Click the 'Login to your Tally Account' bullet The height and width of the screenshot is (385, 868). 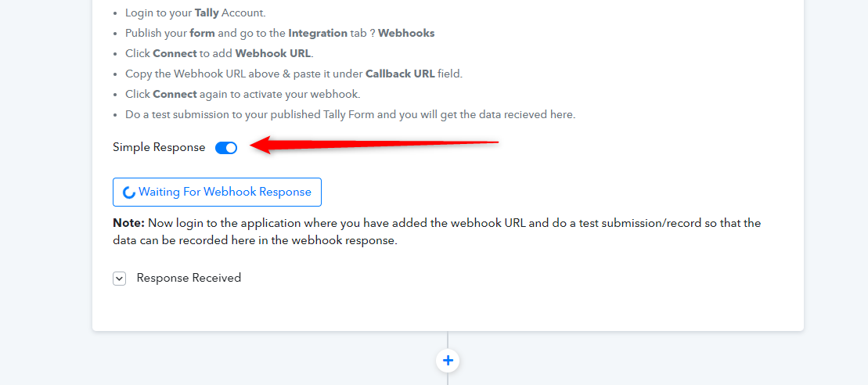[196, 13]
